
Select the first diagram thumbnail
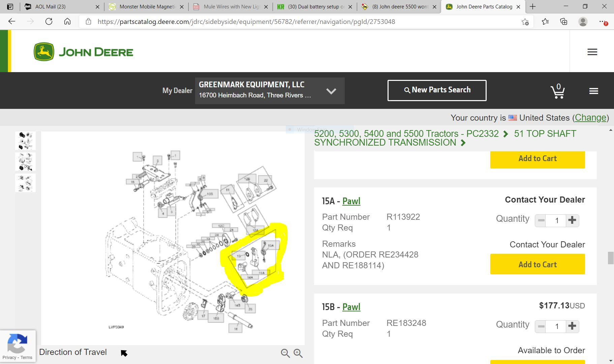[x=25, y=141]
